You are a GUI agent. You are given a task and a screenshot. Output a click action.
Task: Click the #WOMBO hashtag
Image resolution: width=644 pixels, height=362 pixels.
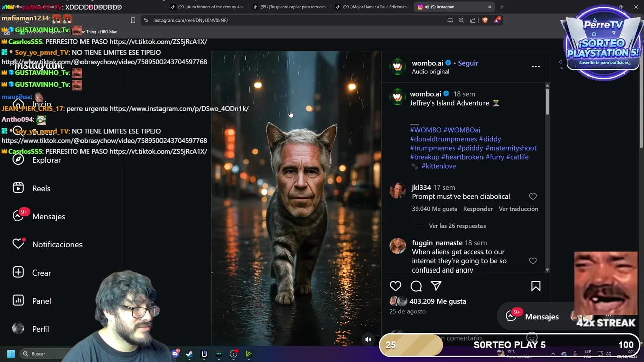(426, 130)
